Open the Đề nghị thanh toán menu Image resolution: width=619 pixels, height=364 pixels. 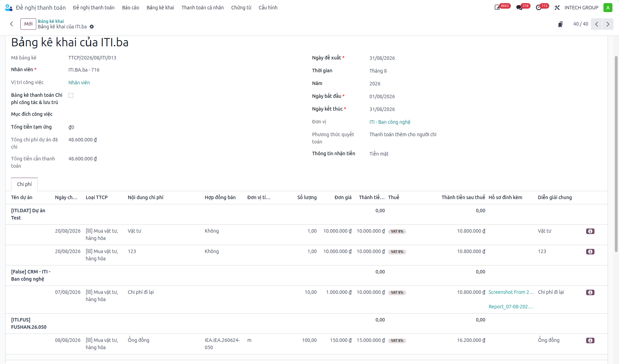coord(94,8)
